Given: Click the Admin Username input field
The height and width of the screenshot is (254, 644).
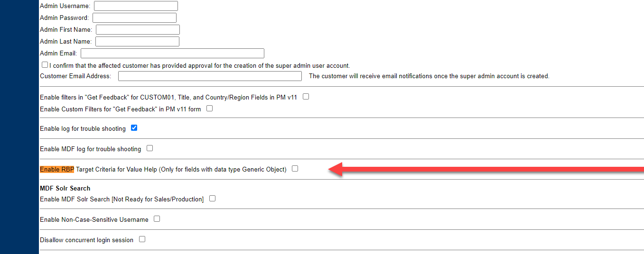Looking at the screenshot, I should [x=136, y=6].
